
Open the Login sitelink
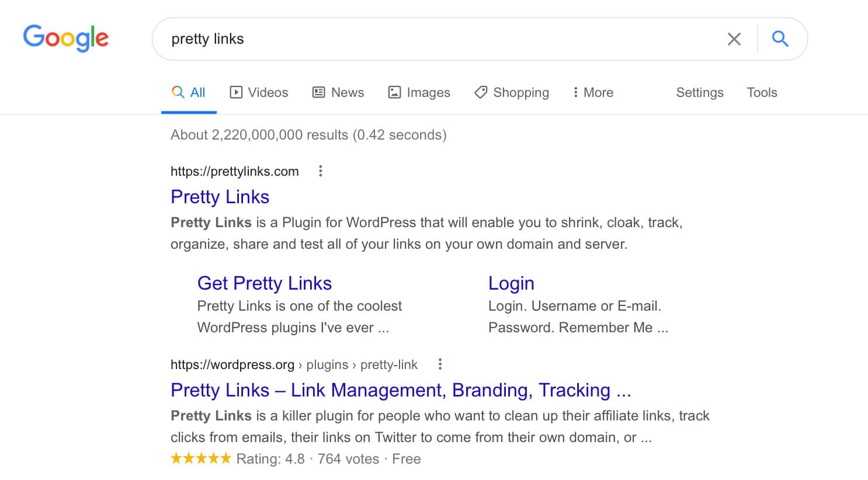coord(511,283)
